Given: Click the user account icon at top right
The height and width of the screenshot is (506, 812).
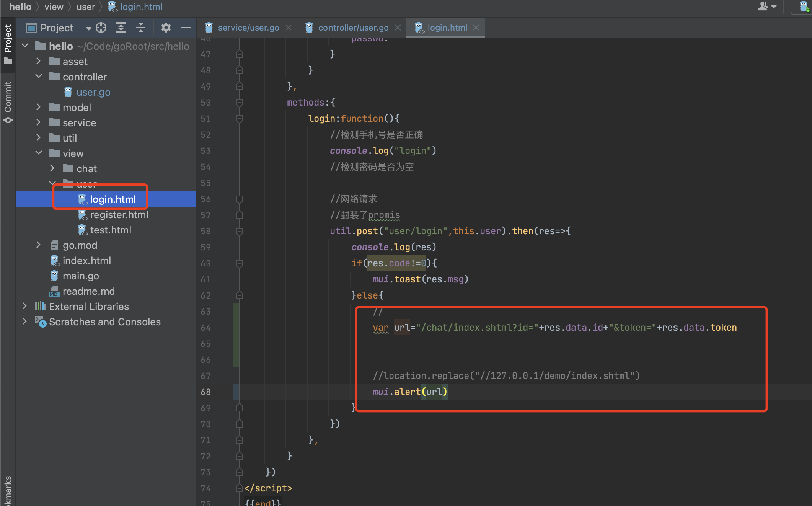Looking at the screenshot, I should (763, 7).
